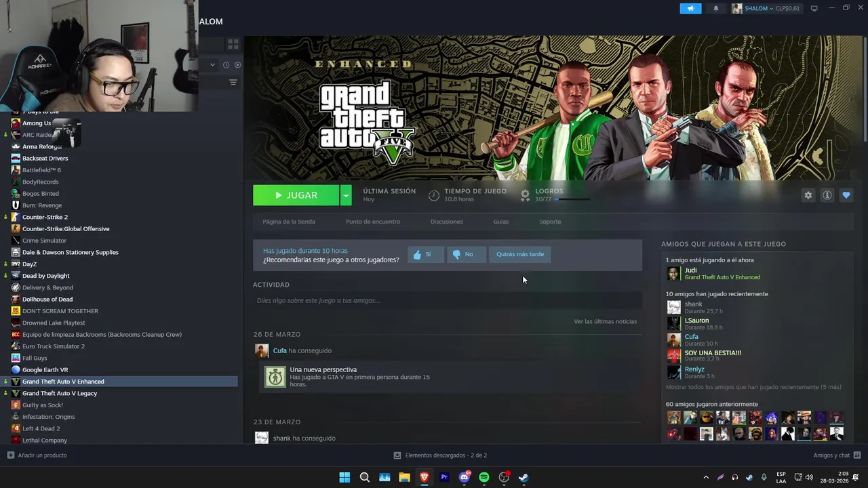This screenshot has width=868, height=488.
Task: Open SHALOM account dropdown
Action: click(766, 8)
